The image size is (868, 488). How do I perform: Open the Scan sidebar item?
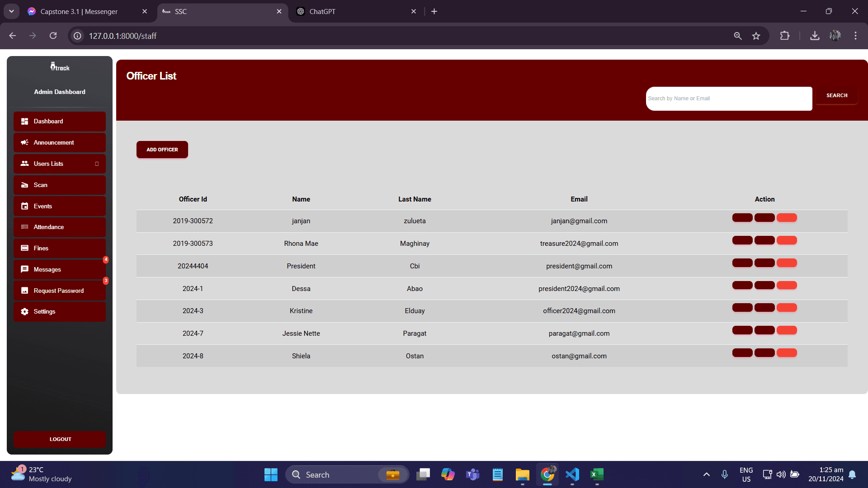[x=59, y=185]
